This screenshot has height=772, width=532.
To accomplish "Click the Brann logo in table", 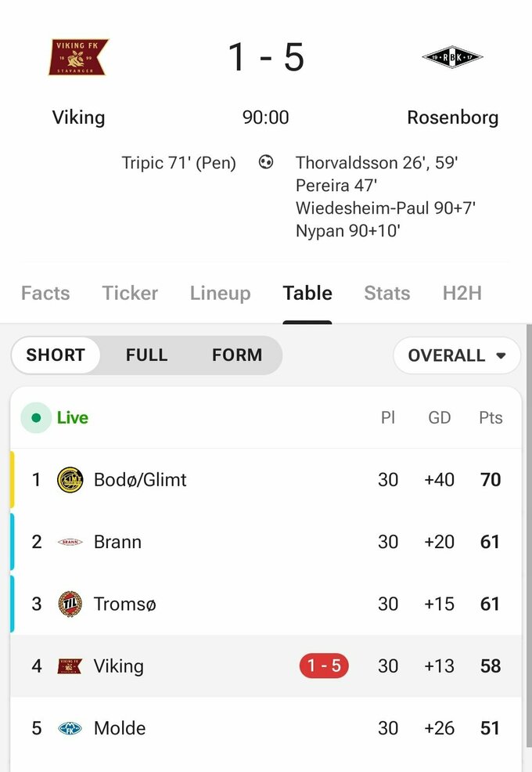I will click(70, 542).
